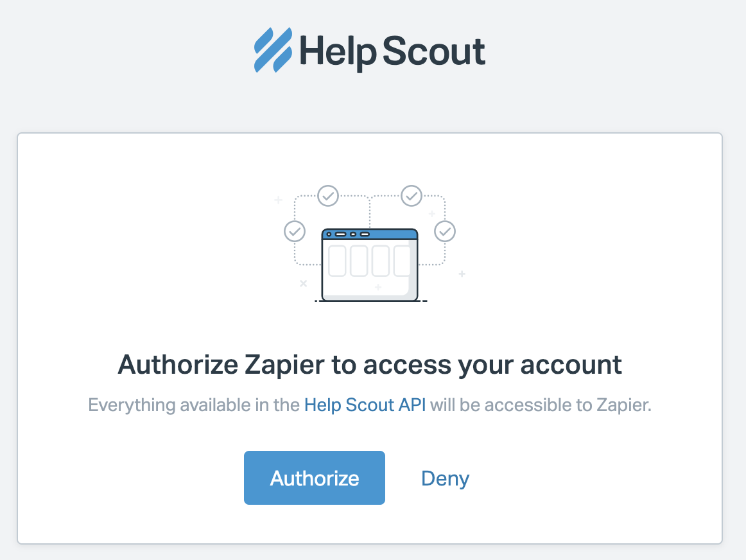
Task: Click the upper-right checkmark circle in the illustration
Action: pos(411,195)
